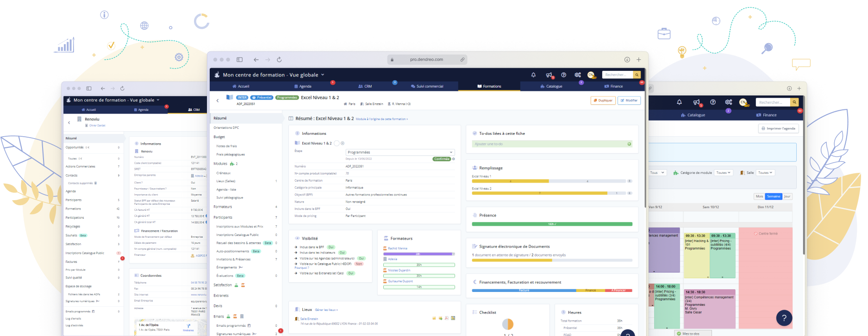Open announcements megaphone in center window
The height and width of the screenshot is (336, 868).
point(549,75)
